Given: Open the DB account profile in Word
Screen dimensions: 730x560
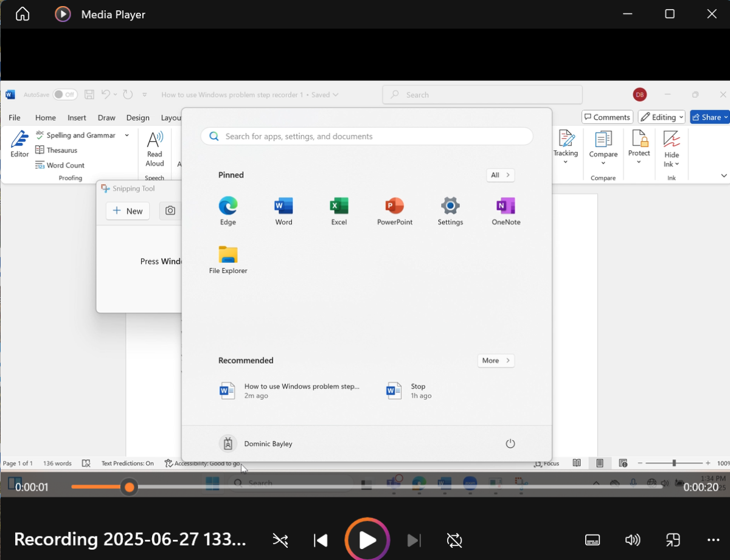Looking at the screenshot, I should (639, 95).
